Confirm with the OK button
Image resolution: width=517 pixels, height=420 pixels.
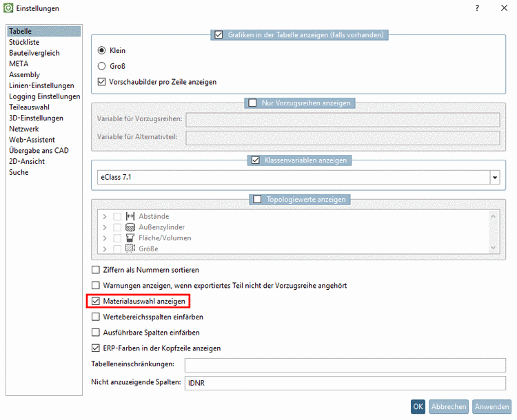coord(418,406)
